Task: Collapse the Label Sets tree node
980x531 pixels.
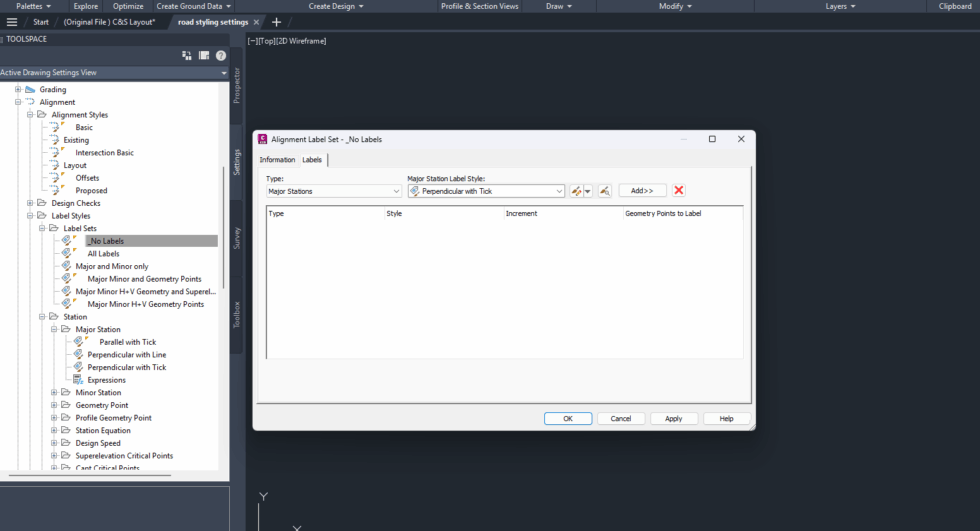Action: click(x=42, y=228)
